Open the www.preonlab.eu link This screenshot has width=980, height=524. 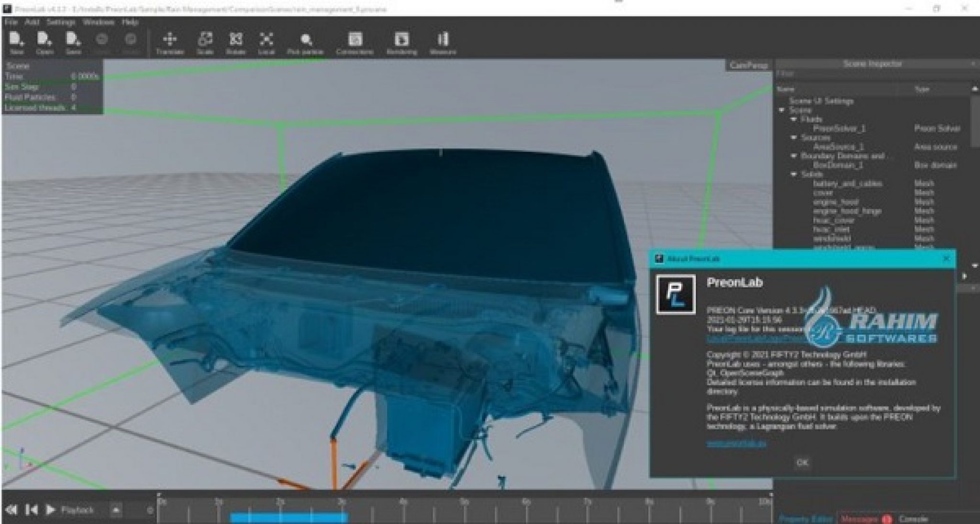point(737,443)
